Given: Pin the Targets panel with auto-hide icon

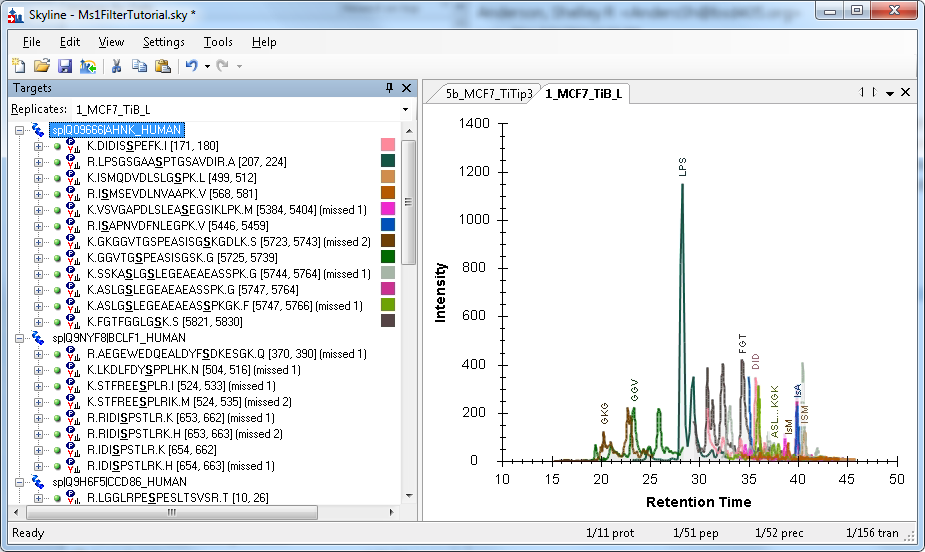Looking at the screenshot, I should pos(390,88).
